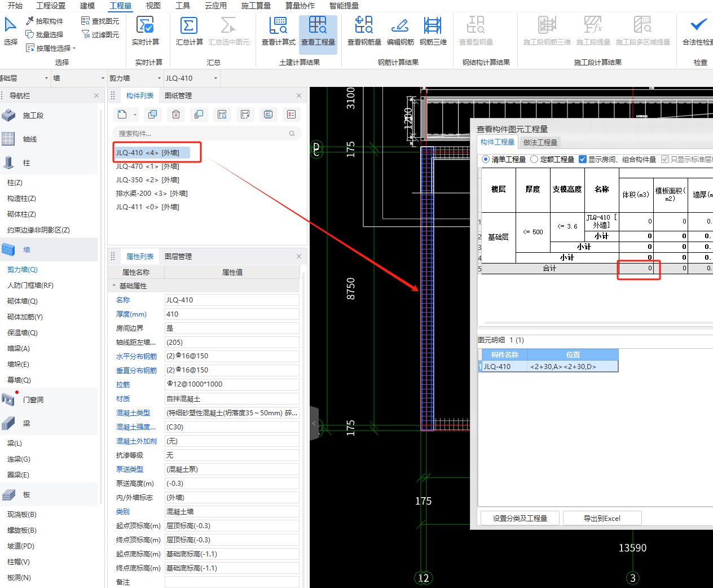Show the 钢筋三维 view
The width and height of the screenshot is (713, 588).
pos(433,32)
